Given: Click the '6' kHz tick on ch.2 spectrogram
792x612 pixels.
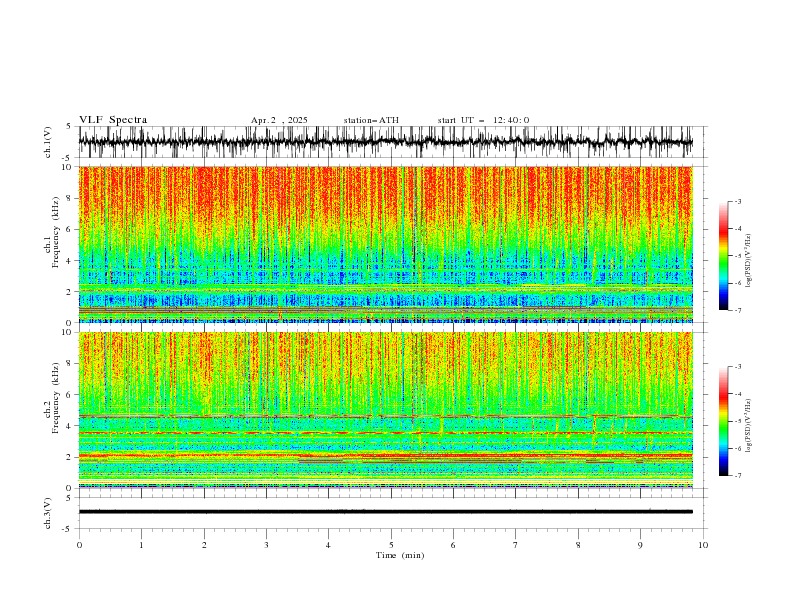Looking at the screenshot, I should tap(70, 394).
